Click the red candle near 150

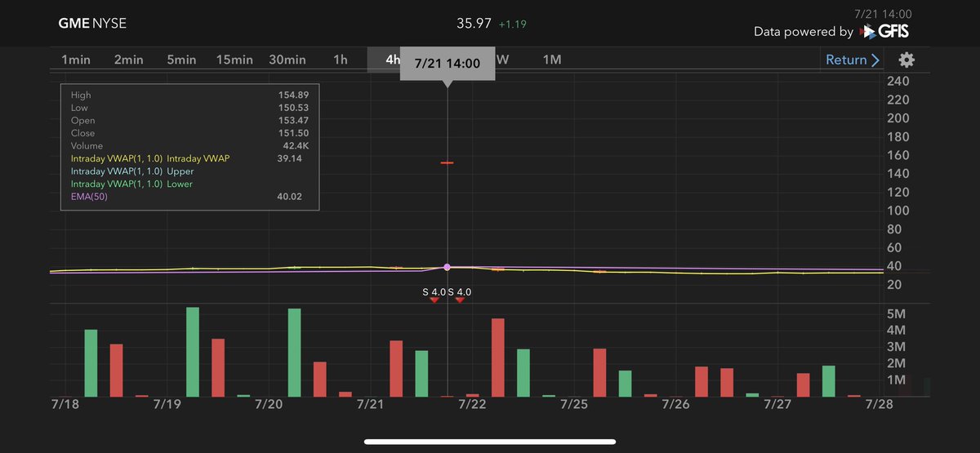tap(447, 163)
